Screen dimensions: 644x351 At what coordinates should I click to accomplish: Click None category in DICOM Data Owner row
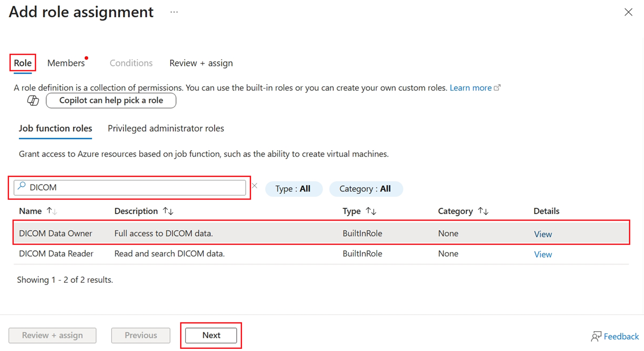click(x=448, y=233)
